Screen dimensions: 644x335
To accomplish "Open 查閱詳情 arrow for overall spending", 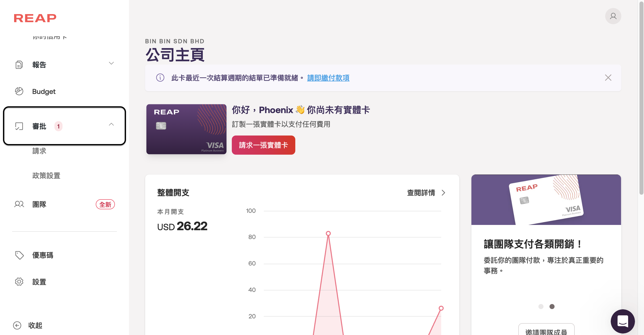I will (443, 193).
